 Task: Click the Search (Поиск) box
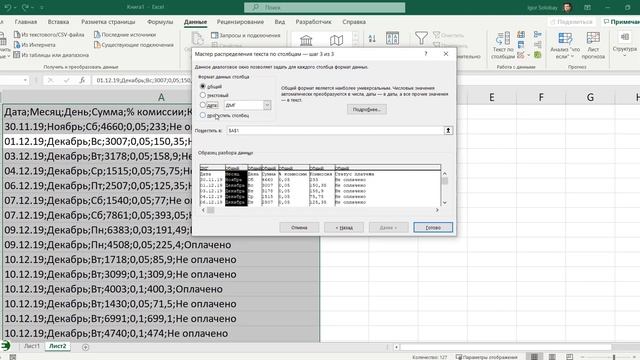click(x=324, y=7)
